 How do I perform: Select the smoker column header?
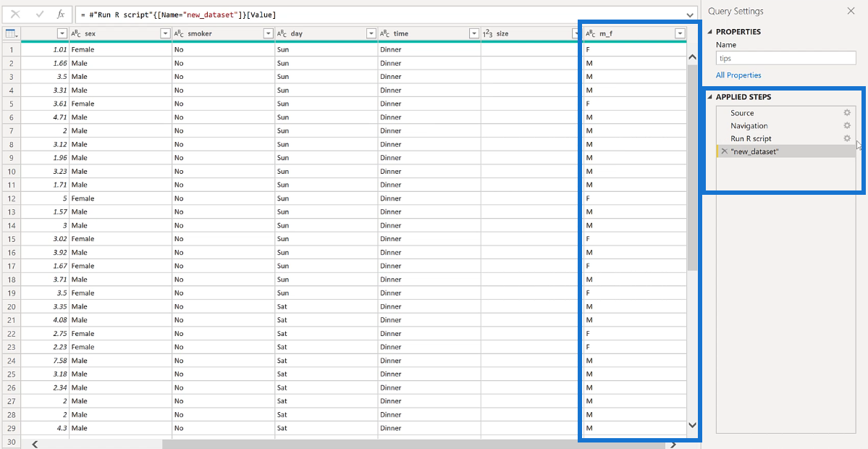pyautogui.click(x=223, y=34)
